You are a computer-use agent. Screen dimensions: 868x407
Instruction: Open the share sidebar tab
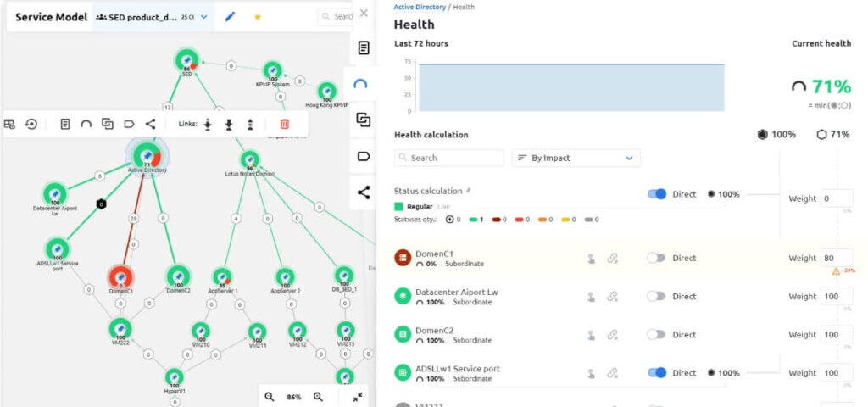363,192
